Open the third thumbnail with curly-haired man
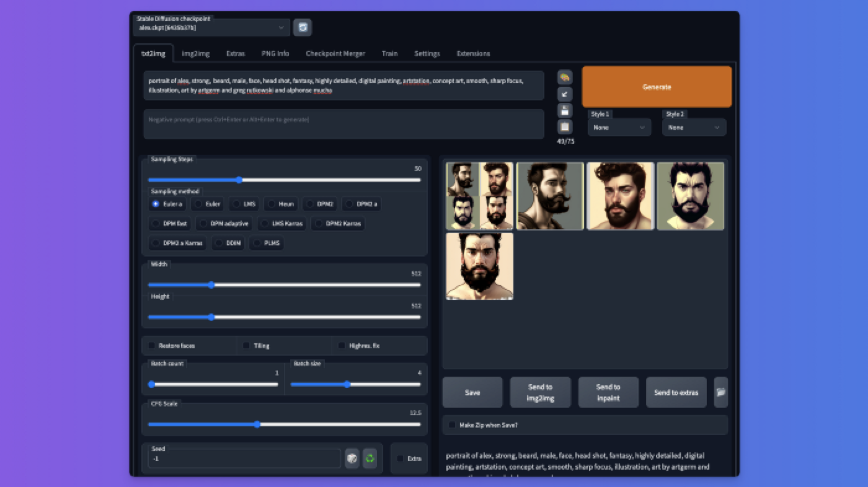868x487 pixels. (x=620, y=196)
